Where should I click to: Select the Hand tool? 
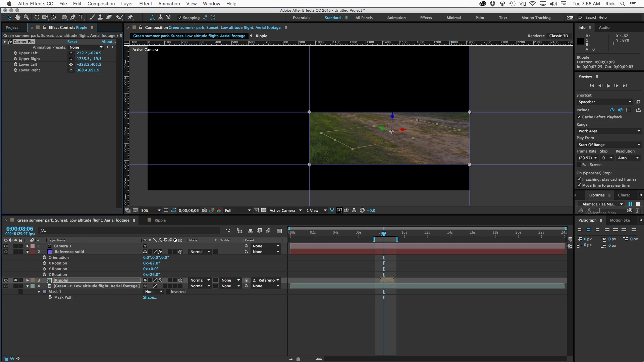[x=17, y=17]
